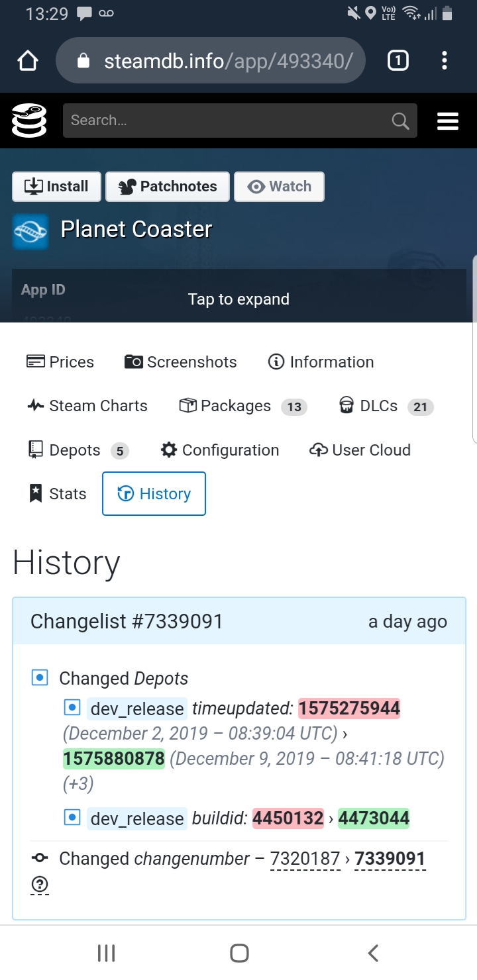This screenshot has width=477, height=980.
Task: Tap the dev_release timeupdated label
Action: click(x=137, y=709)
